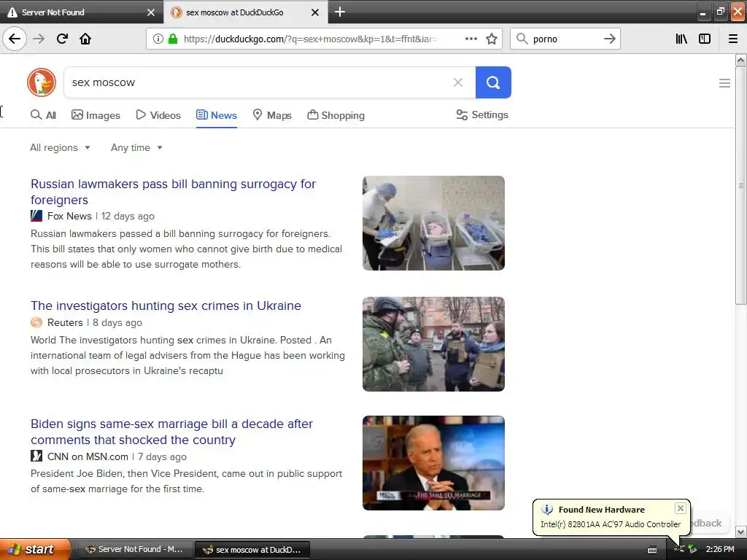Select sex moscow at DuckD taskbar button
Image resolution: width=747 pixels, height=560 pixels.
pyautogui.click(x=252, y=550)
